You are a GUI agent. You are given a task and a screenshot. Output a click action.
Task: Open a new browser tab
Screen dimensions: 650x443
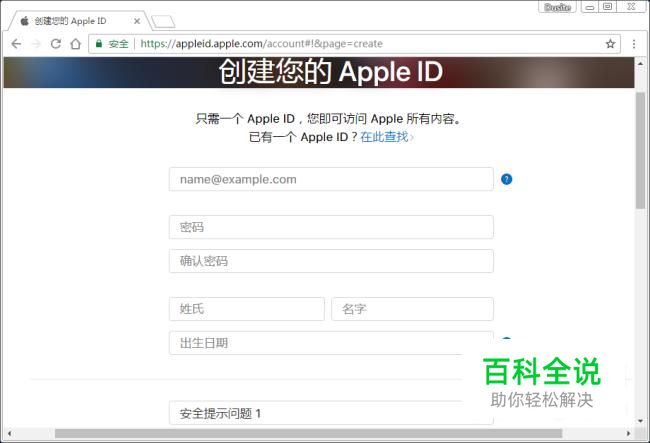pos(163,22)
